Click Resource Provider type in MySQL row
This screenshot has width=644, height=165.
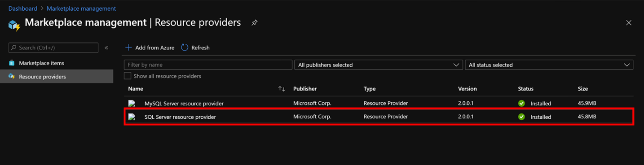point(386,103)
